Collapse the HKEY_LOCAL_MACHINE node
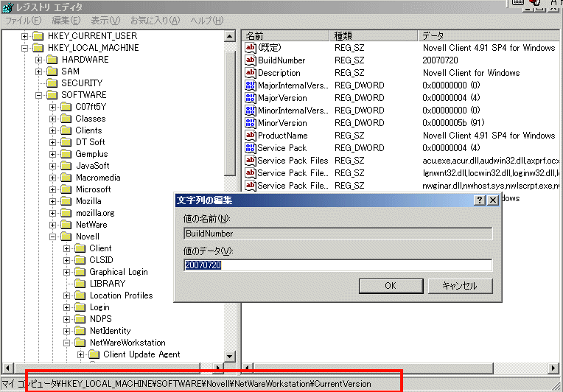This screenshot has width=563, height=392. [x=24, y=48]
